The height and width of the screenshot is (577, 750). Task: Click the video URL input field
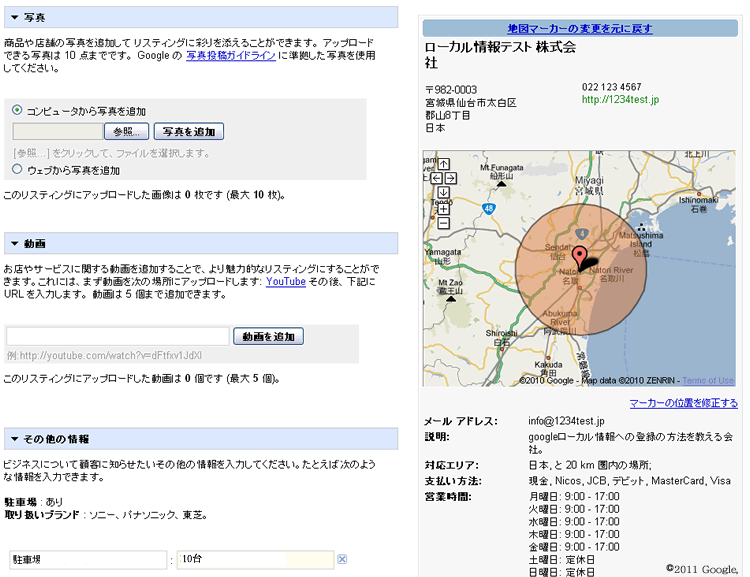pyautogui.click(x=118, y=336)
